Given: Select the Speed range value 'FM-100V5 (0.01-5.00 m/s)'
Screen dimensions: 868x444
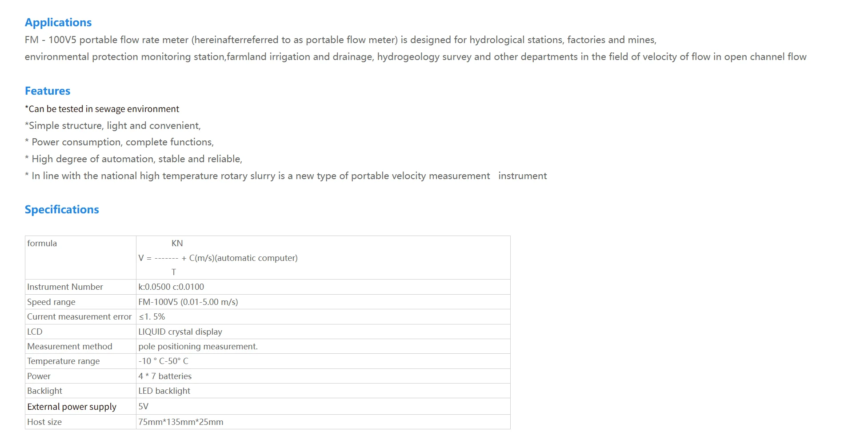Looking at the screenshot, I should click(x=188, y=302).
